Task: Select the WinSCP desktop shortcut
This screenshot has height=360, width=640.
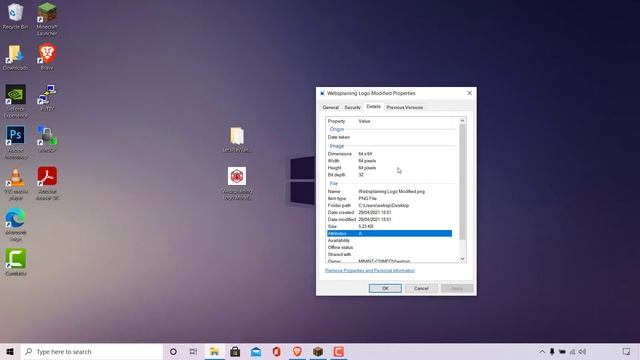Action: pyautogui.click(x=47, y=140)
